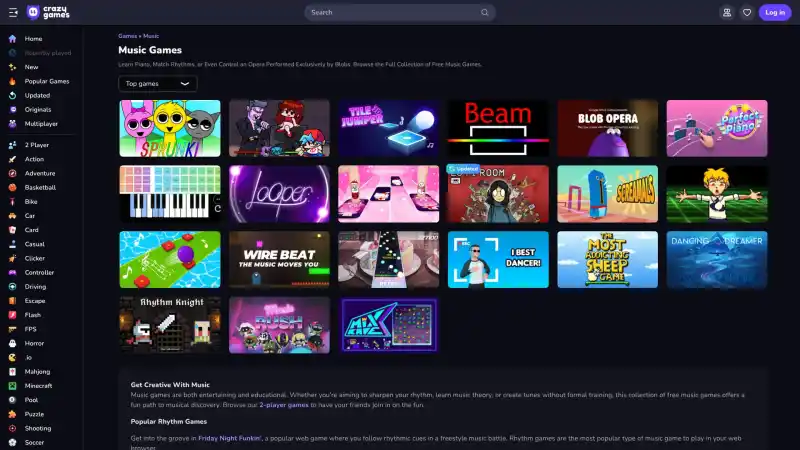Select Pool in the sidebar menu
This screenshot has width=800, height=450.
coord(31,400)
